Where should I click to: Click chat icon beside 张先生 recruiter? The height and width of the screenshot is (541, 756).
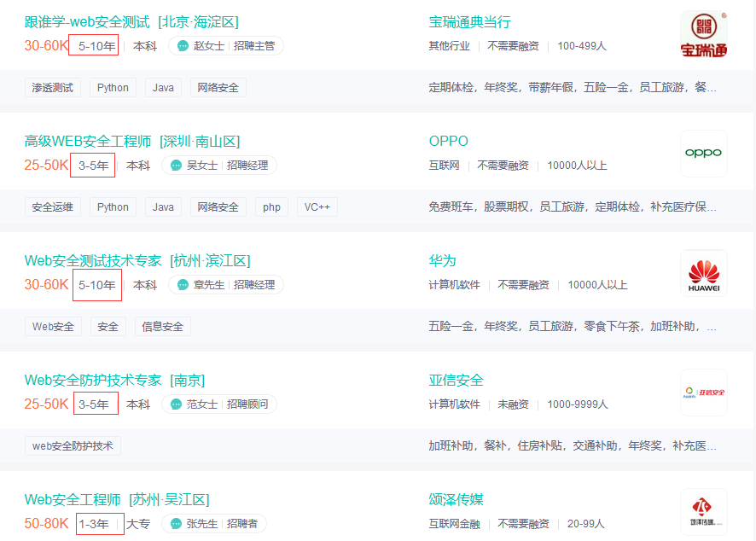pos(176,523)
